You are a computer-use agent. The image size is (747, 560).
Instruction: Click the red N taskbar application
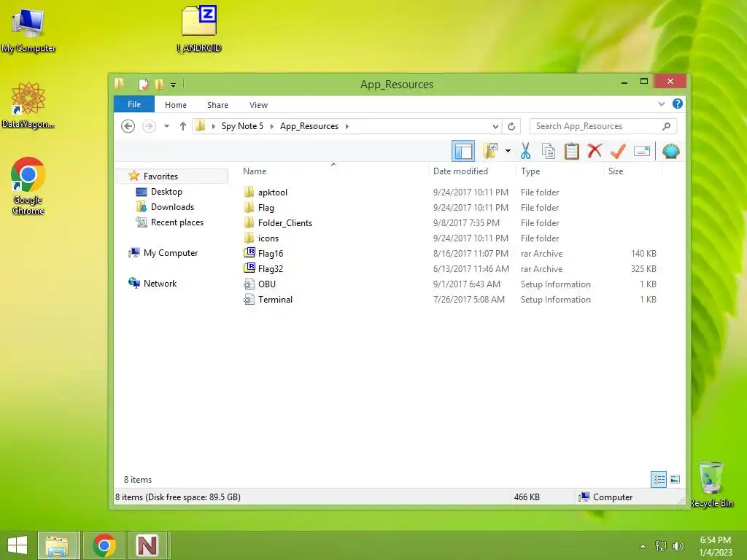click(x=147, y=545)
